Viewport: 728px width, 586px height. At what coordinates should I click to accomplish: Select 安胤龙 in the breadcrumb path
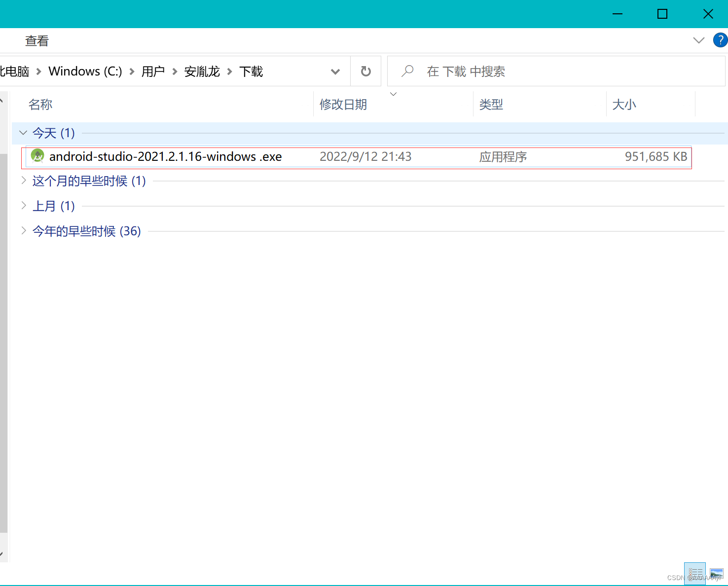(202, 72)
